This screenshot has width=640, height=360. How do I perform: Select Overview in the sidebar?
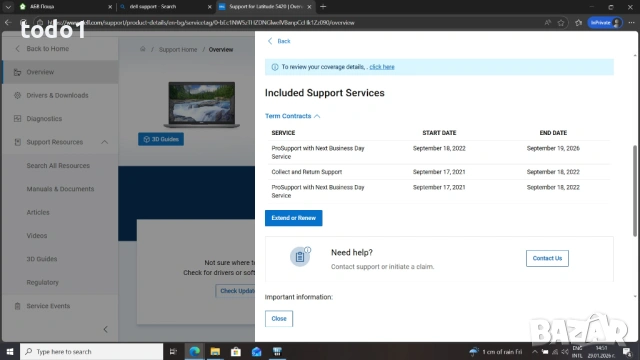(60, 72)
